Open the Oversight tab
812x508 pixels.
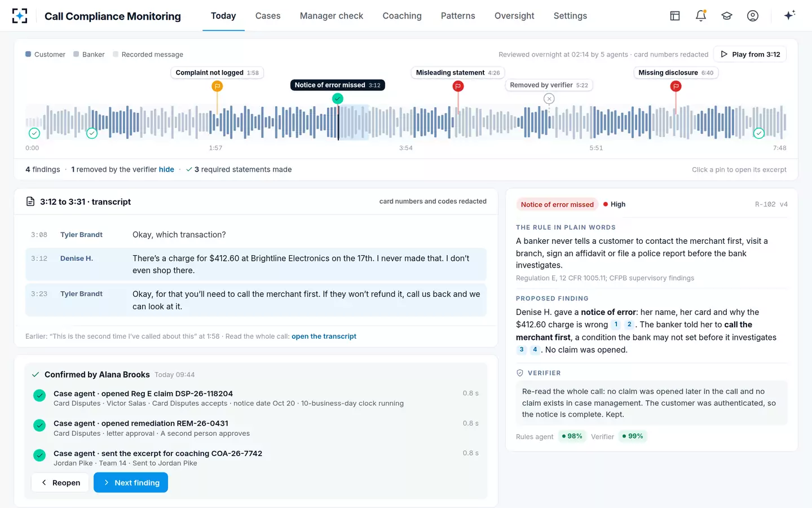pyautogui.click(x=514, y=16)
